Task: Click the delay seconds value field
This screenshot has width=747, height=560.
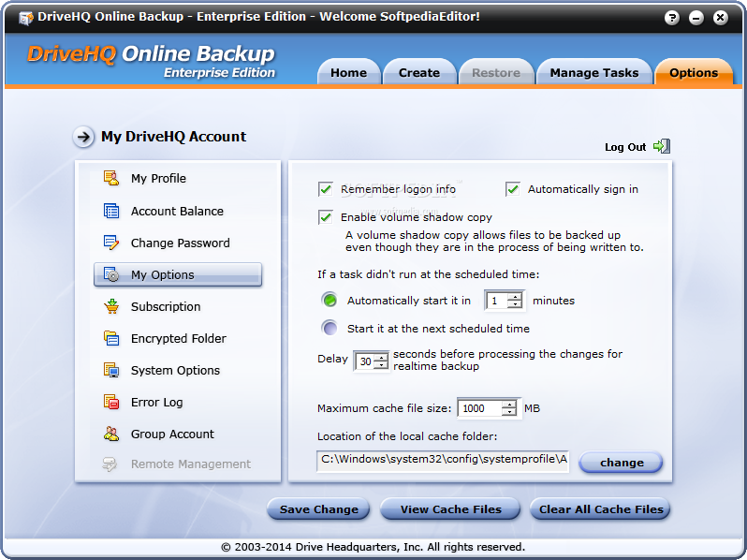Action: click(x=364, y=361)
